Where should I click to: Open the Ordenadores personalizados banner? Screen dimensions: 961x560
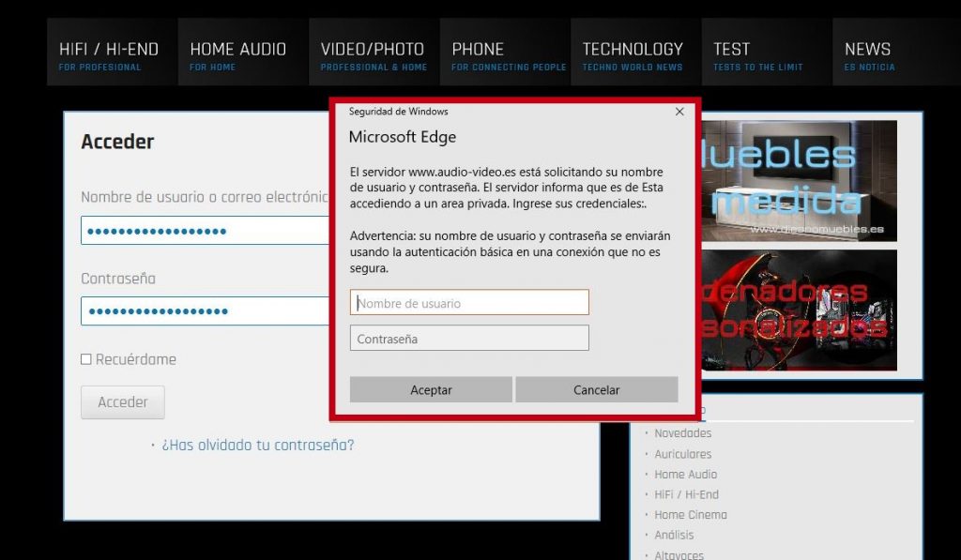800,310
